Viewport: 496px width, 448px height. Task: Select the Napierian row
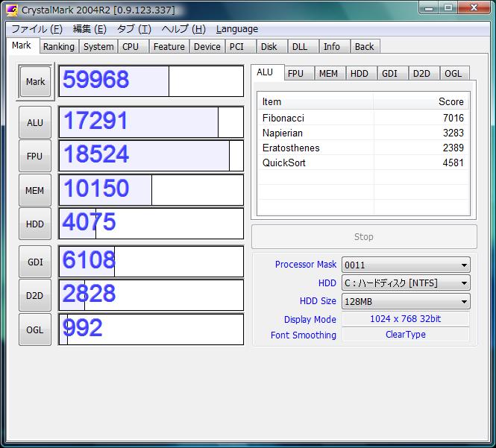[x=363, y=133]
